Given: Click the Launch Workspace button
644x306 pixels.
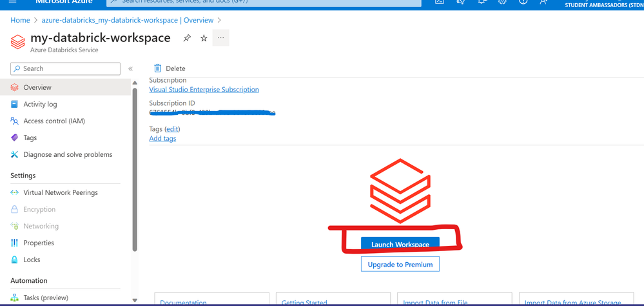Looking at the screenshot, I should [x=400, y=244].
